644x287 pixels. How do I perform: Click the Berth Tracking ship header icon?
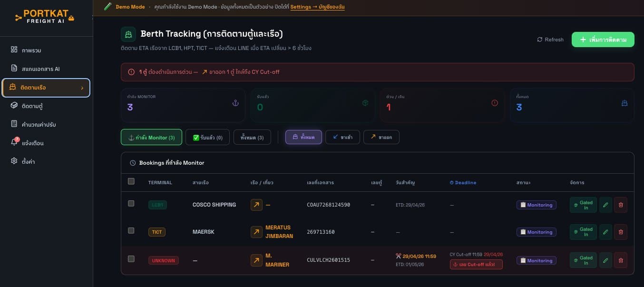128,34
